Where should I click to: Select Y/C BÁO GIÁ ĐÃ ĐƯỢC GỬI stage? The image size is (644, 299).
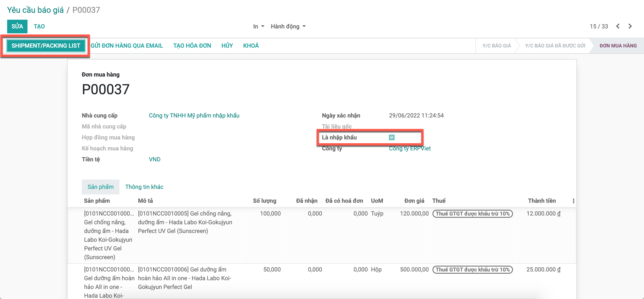click(555, 46)
